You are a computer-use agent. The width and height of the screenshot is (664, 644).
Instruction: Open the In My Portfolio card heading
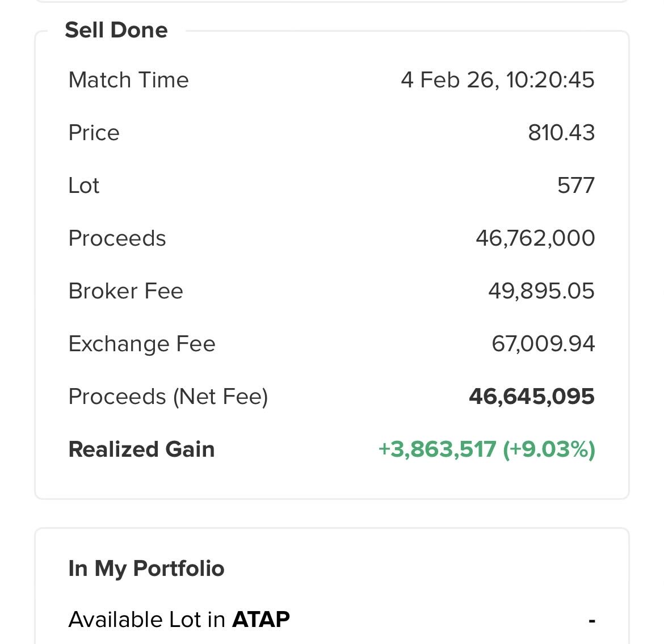click(x=146, y=569)
